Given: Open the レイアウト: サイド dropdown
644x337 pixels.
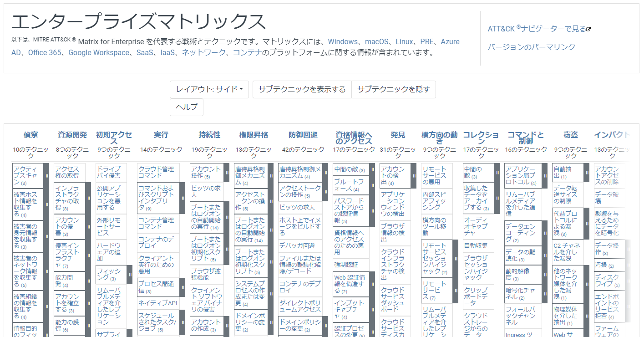Looking at the screenshot, I should tap(209, 89).
